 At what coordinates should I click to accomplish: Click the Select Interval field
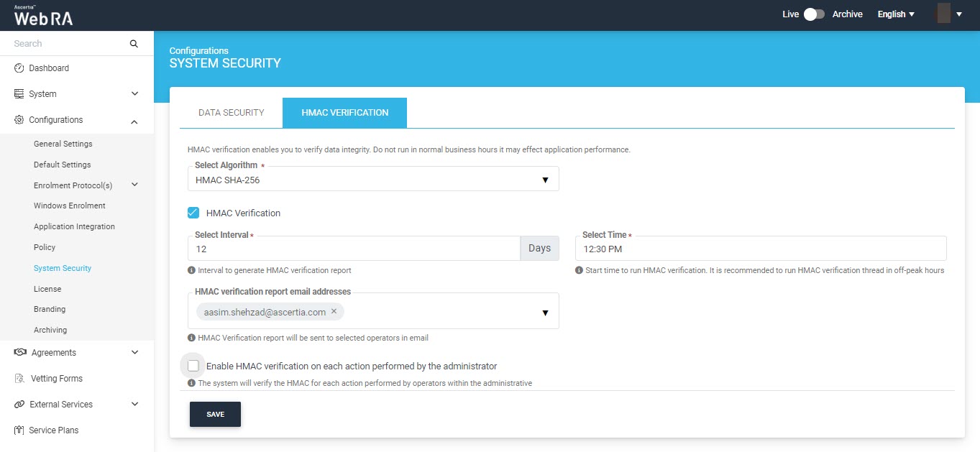(354, 249)
